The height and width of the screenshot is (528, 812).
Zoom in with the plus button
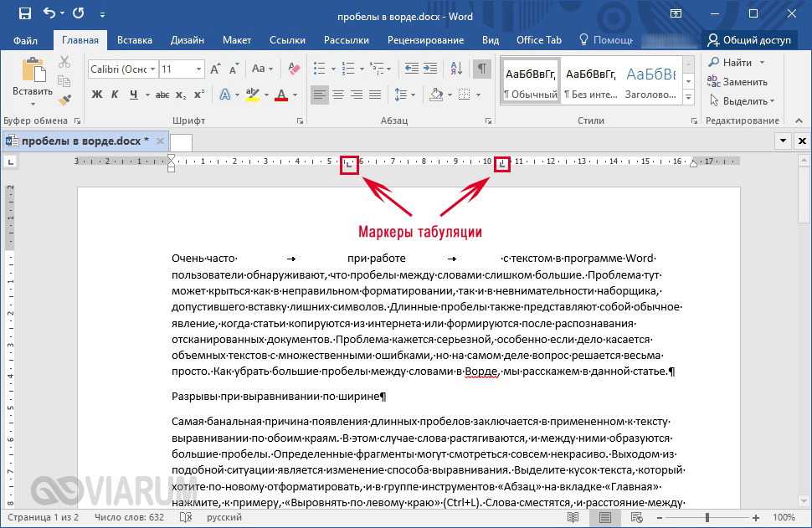(x=756, y=518)
